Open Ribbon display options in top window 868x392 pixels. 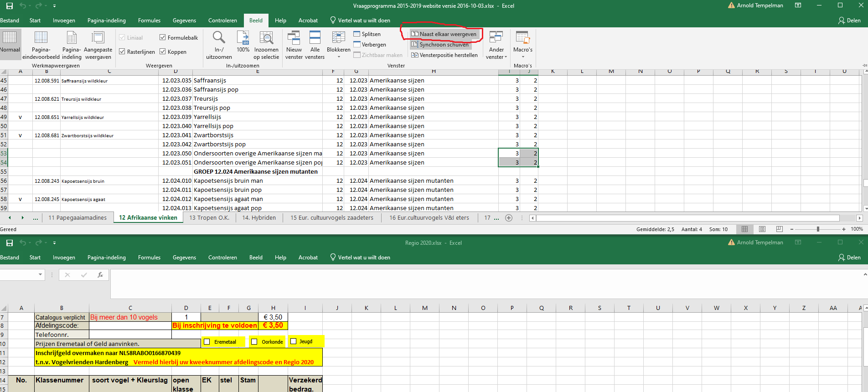click(798, 5)
